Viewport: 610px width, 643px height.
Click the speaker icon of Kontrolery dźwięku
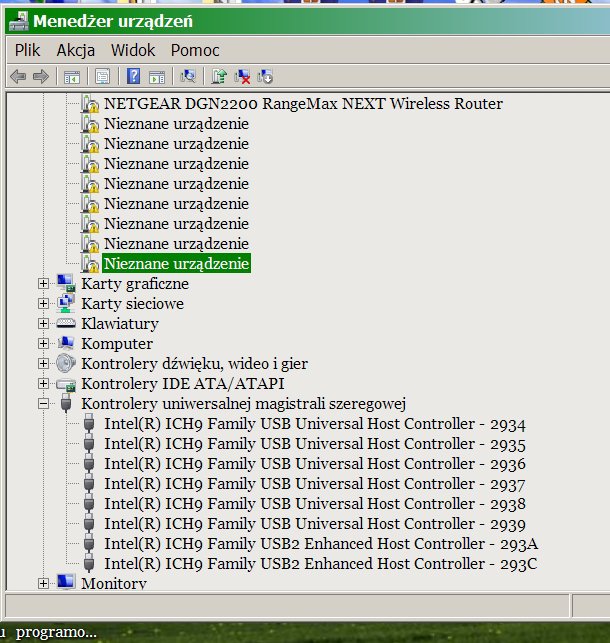pos(66,363)
